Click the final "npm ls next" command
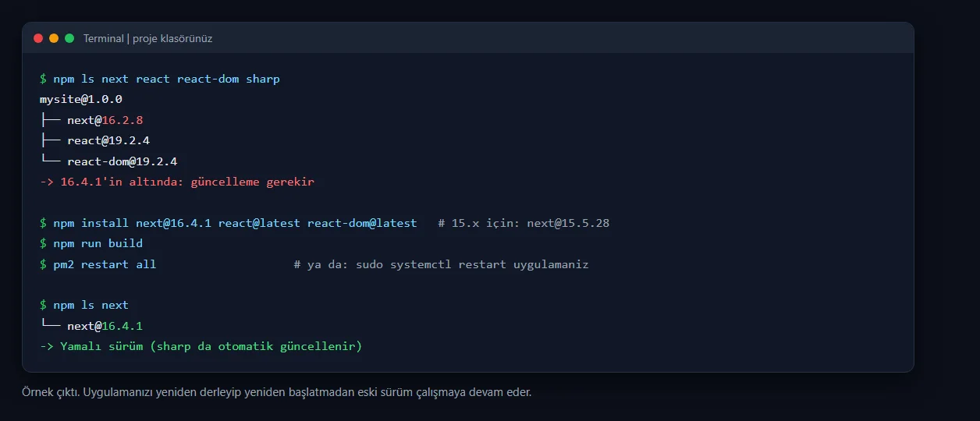Screen dimensions: 980x421 click(x=91, y=305)
